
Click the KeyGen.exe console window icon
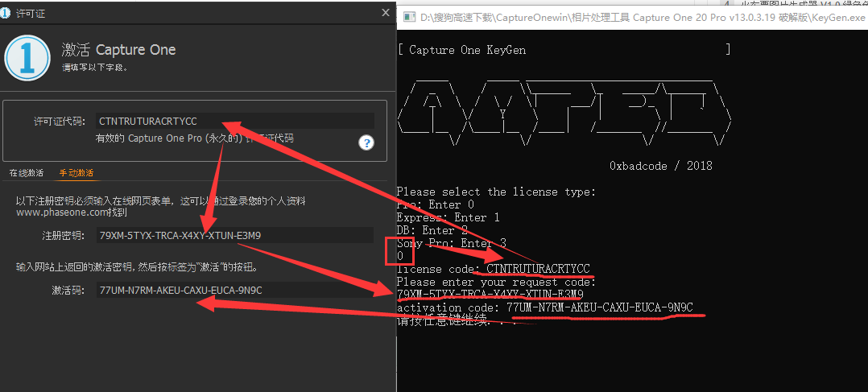pos(409,17)
